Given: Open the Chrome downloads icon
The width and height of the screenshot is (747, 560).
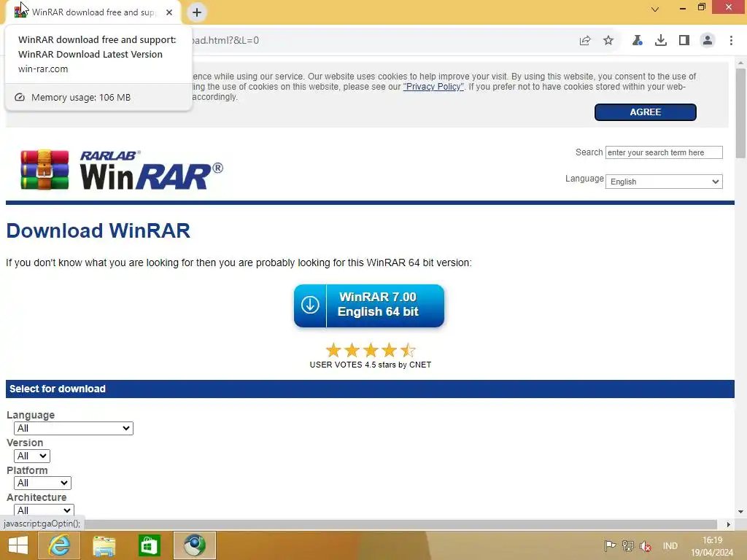Looking at the screenshot, I should [x=660, y=41].
